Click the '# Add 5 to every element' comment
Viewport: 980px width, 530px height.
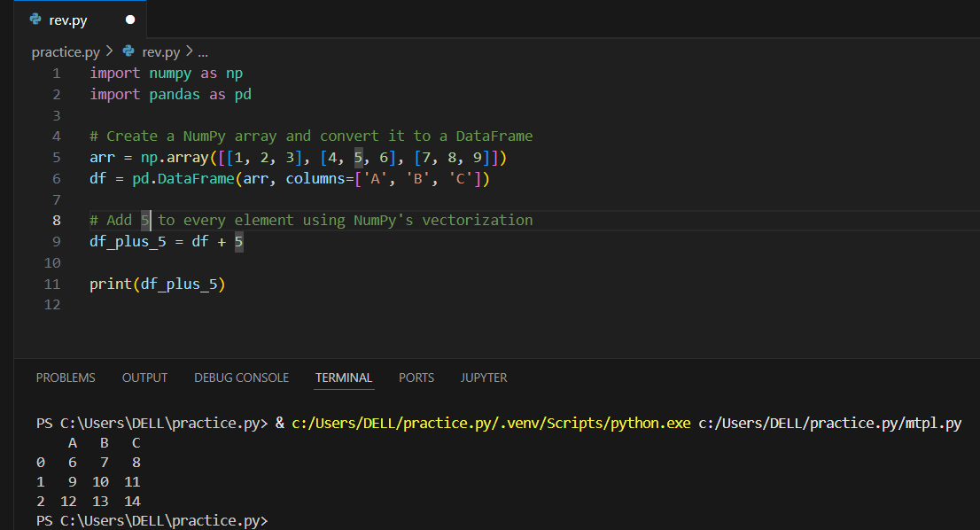coord(311,221)
